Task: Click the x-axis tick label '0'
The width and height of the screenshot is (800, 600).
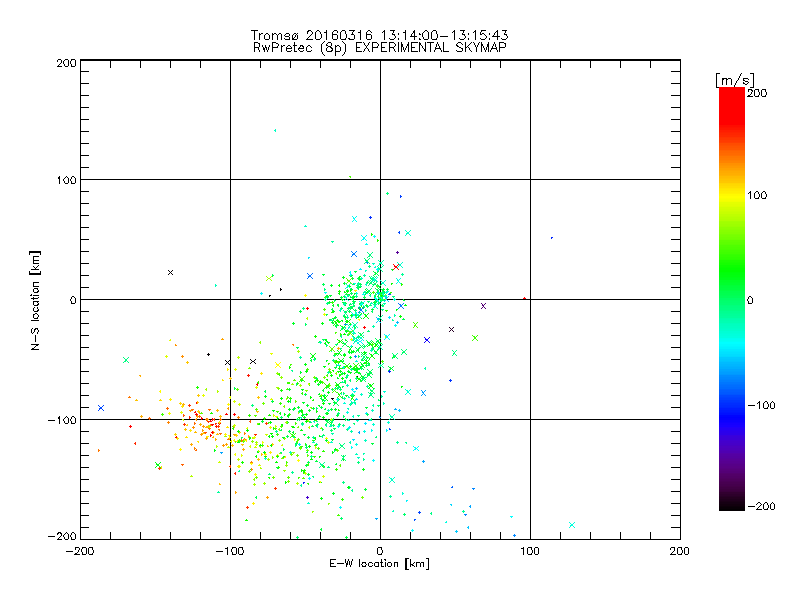Action: pos(380,551)
